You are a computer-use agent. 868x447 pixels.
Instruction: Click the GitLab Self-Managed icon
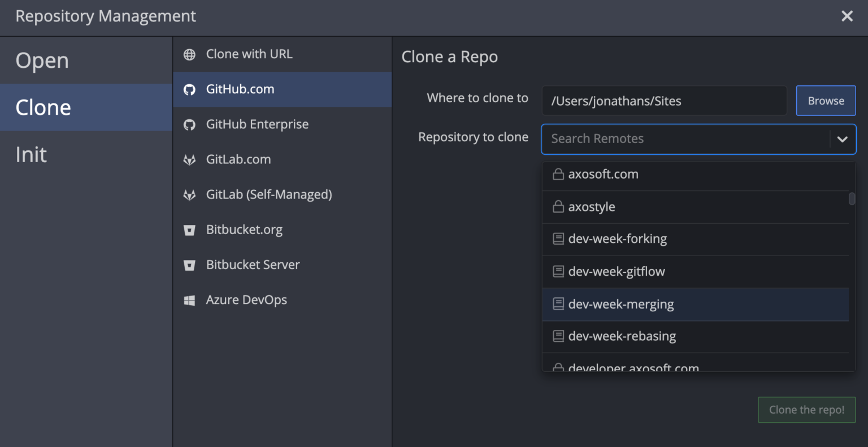click(x=189, y=194)
